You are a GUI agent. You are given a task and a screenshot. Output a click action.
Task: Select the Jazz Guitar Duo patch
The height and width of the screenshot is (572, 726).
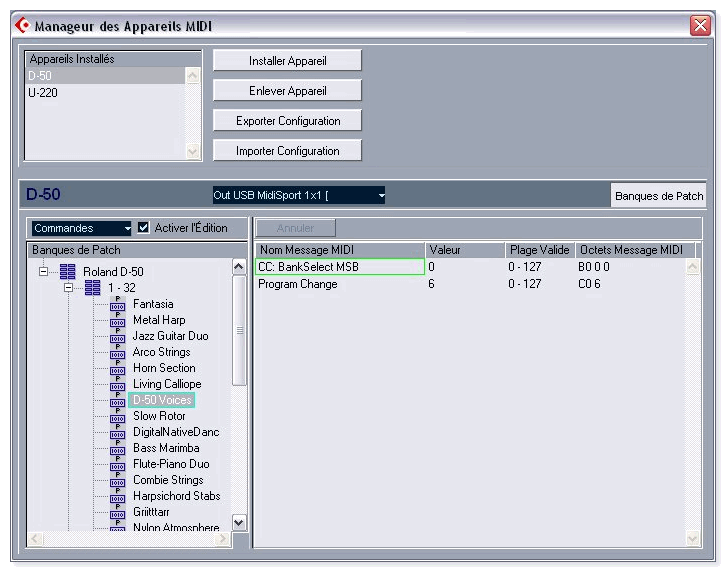(170, 336)
